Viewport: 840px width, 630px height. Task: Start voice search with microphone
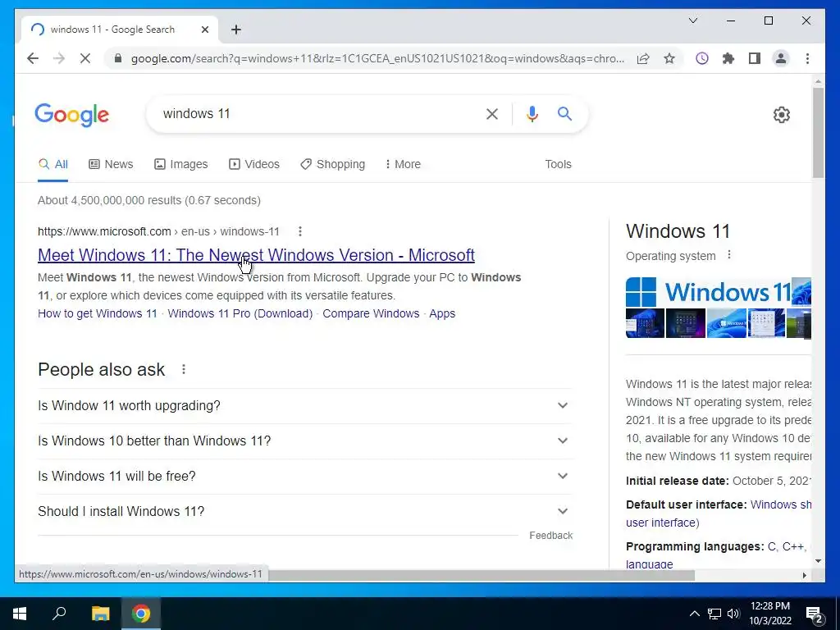[532, 113]
